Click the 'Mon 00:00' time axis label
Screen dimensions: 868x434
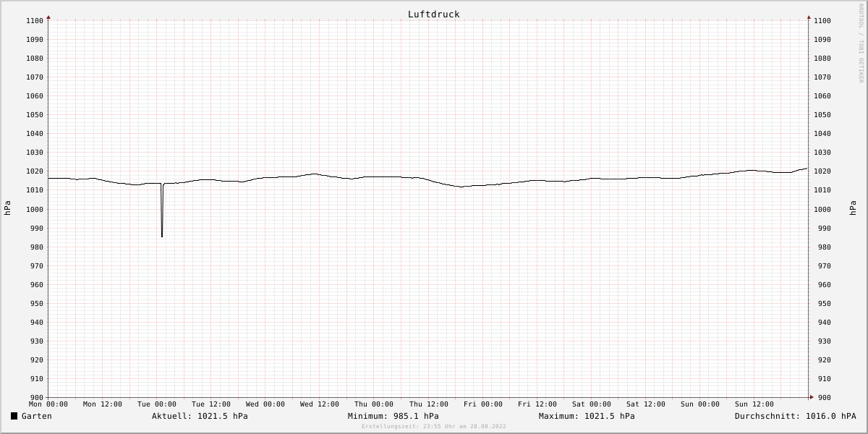[x=48, y=404]
